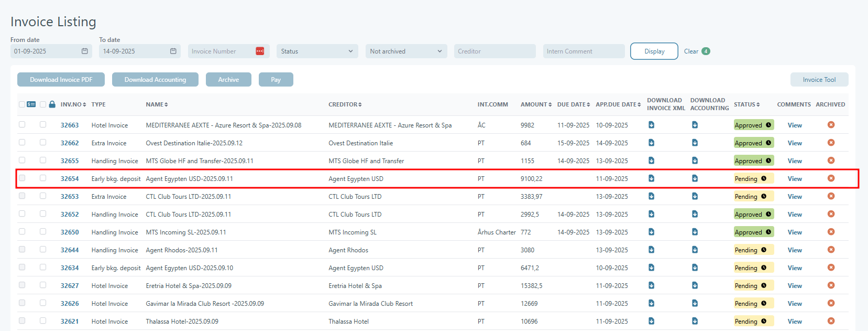Click into the Creditor filter field
This screenshot has height=331, width=868.
[495, 51]
